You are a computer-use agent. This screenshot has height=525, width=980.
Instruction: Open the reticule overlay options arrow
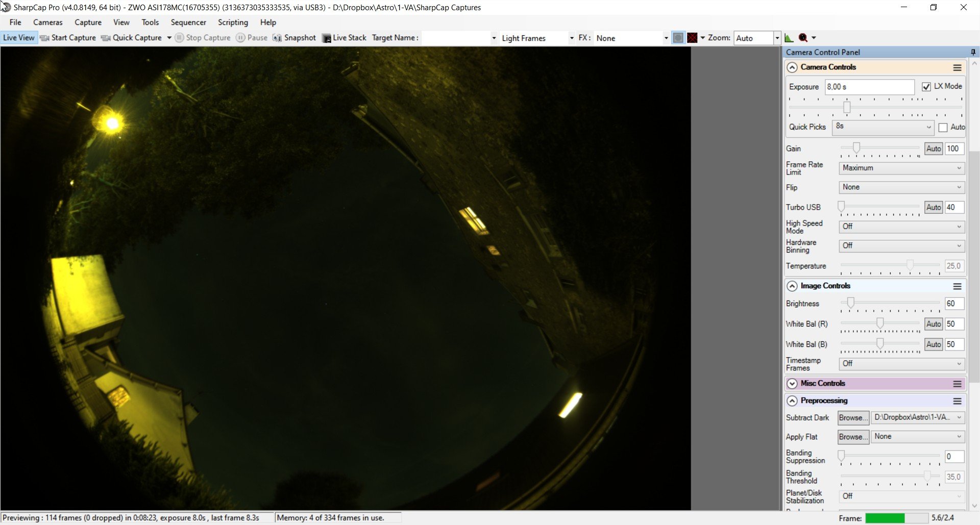(703, 38)
